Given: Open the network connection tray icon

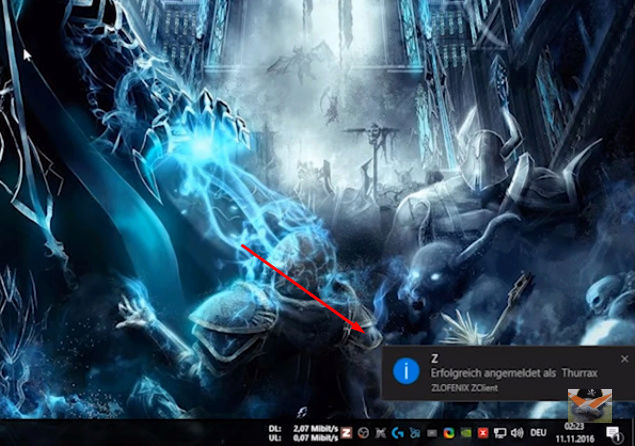Looking at the screenshot, I should pyautogui.click(x=500, y=433).
